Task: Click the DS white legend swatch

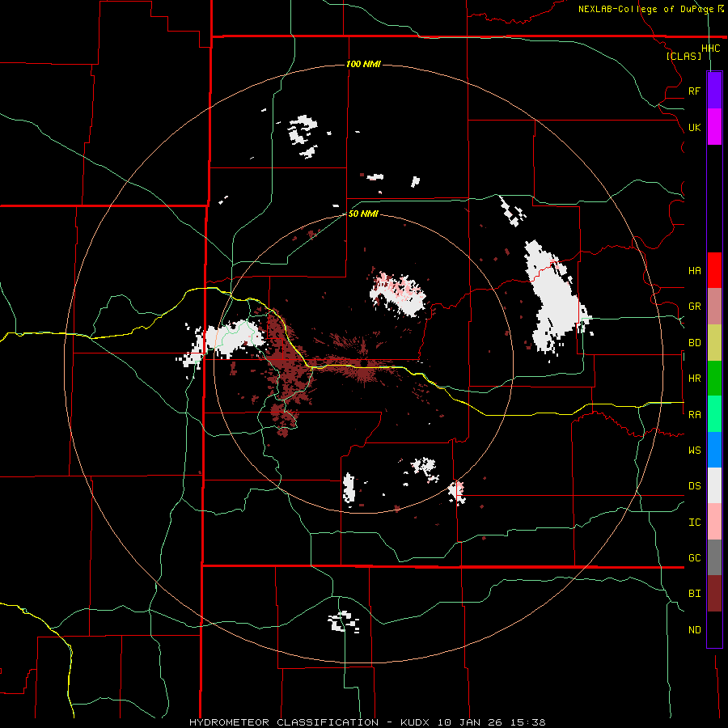Action: [x=714, y=485]
